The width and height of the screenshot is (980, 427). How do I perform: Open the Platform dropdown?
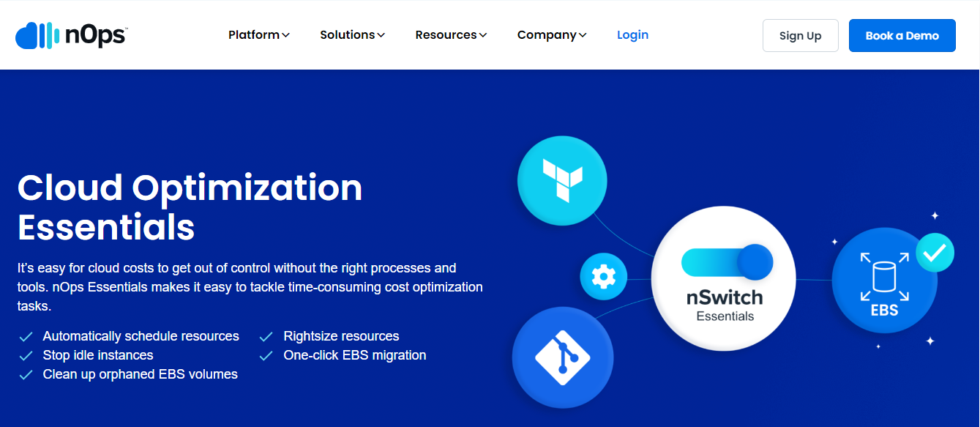(258, 34)
